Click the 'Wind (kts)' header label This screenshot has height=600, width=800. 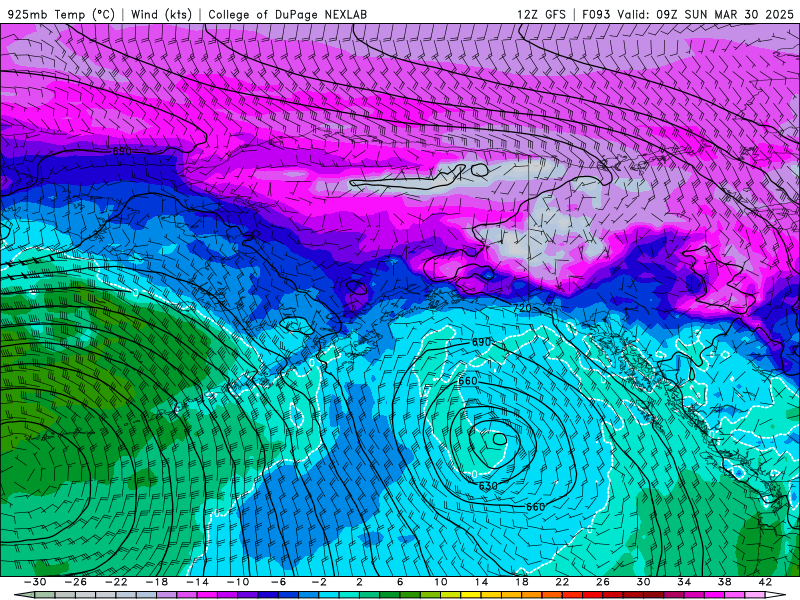point(161,14)
